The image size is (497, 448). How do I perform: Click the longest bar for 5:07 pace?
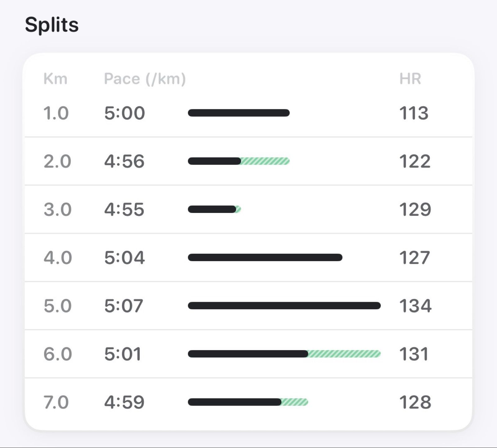(284, 306)
